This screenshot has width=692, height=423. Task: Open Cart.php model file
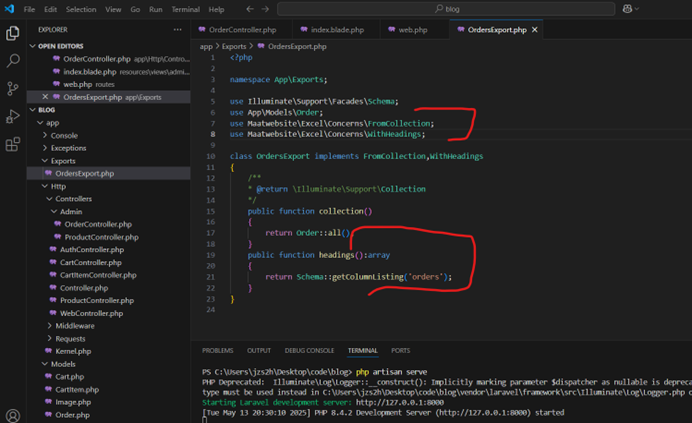click(x=109, y=377)
